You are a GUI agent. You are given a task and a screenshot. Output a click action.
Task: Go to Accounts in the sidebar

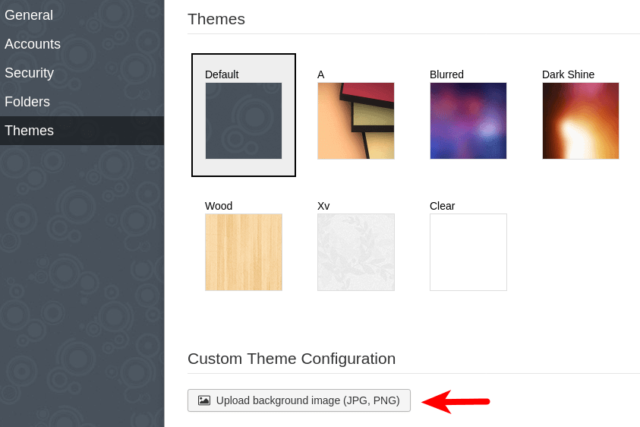pyautogui.click(x=33, y=44)
